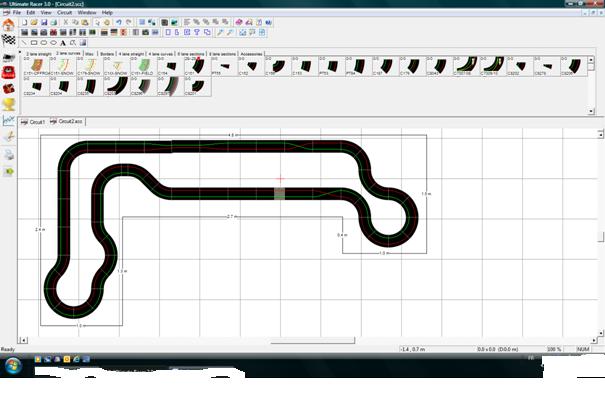Select the text tool letter A
This screenshot has width=605, height=415.
pos(63,43)
